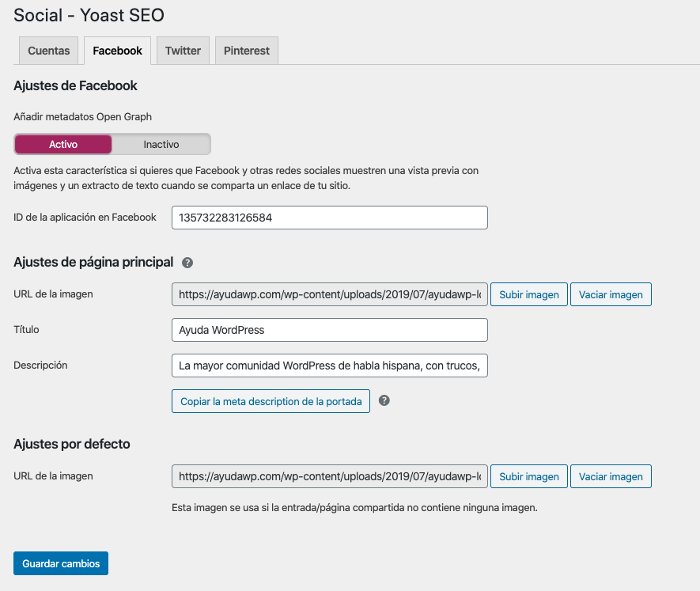Click Vaciar imagen next to the homepage image URL
The width and height of the screenshot is (700, 591).
tap(611, 294)
